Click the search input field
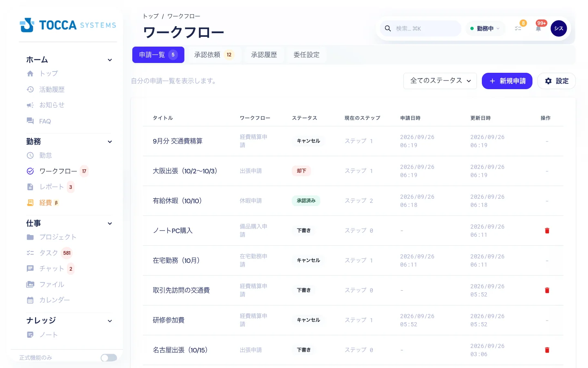The image size is (588, 368). pos(421,29)
